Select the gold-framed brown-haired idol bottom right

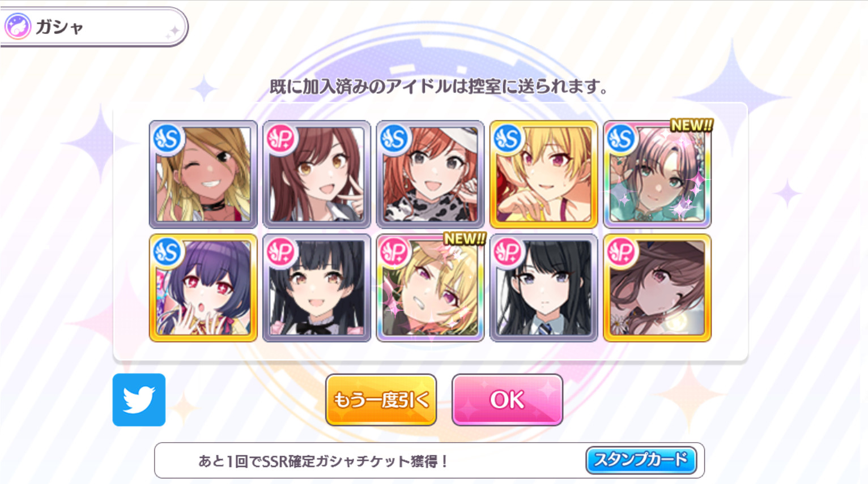click(x=657, y=288)
